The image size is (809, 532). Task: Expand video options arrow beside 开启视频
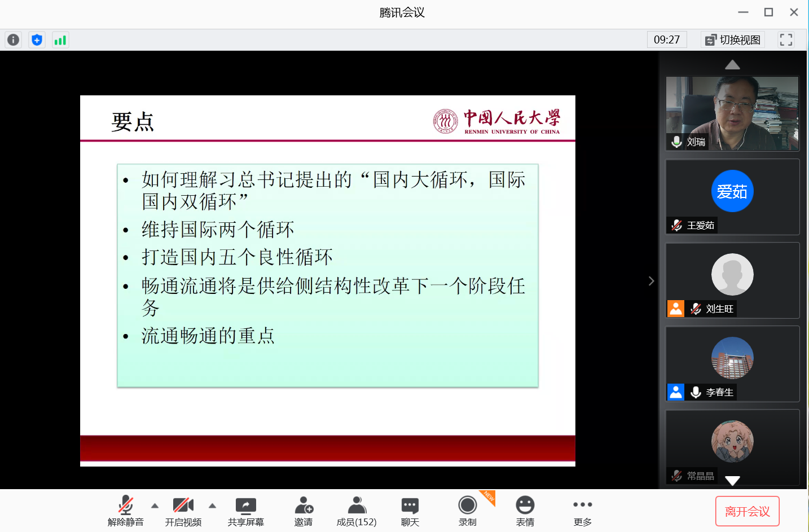pos(212,505)
